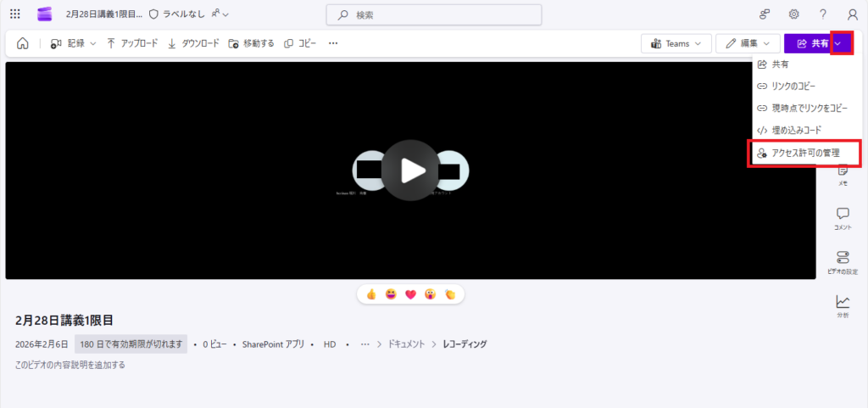Go to the home icon in toolbar
This screenshot has height=408, width=868.
(x=23, y=43)
